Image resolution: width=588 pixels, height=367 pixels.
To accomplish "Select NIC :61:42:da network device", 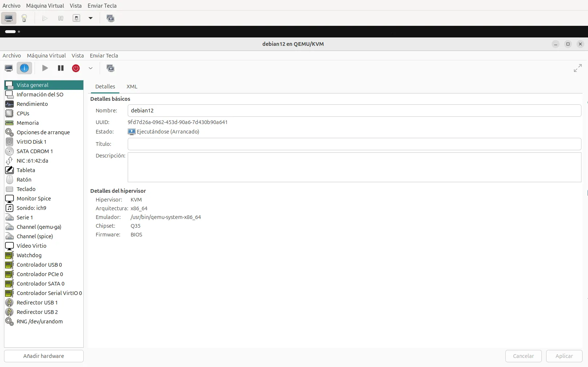I will click(x=32, y=161).
